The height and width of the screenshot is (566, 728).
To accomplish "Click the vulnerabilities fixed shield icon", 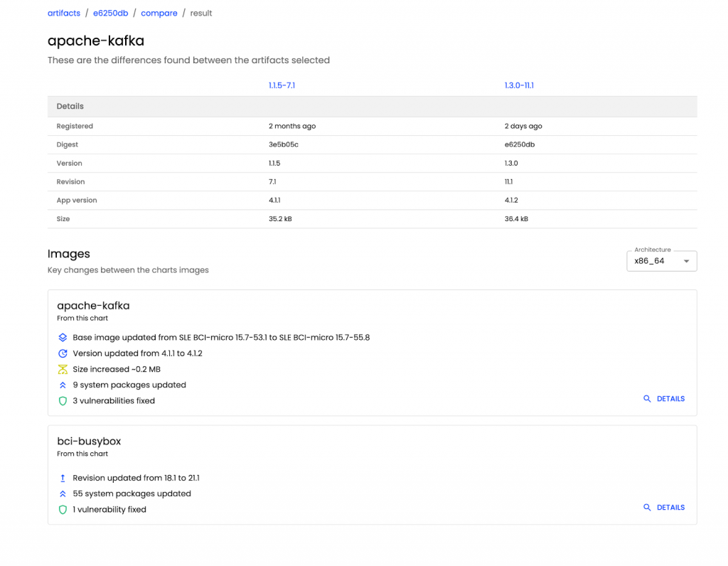I will coord(63,400).
